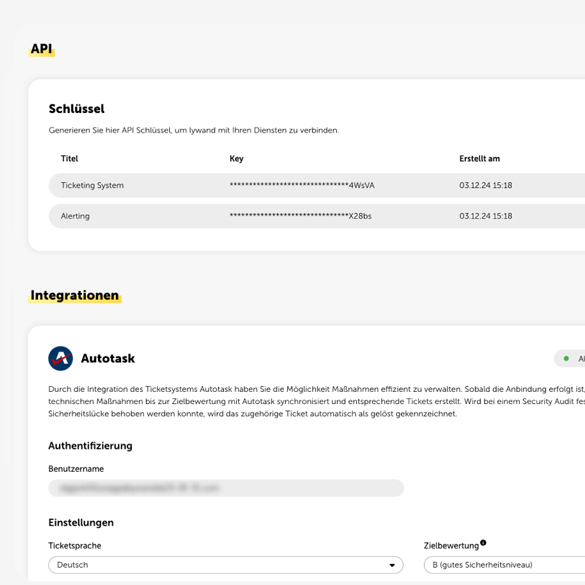Click the Erstellt am column header

[x=479, y=159]
